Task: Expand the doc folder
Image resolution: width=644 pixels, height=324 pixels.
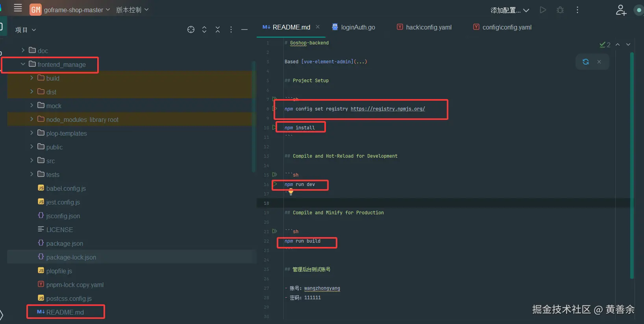Action: (23, 50)
